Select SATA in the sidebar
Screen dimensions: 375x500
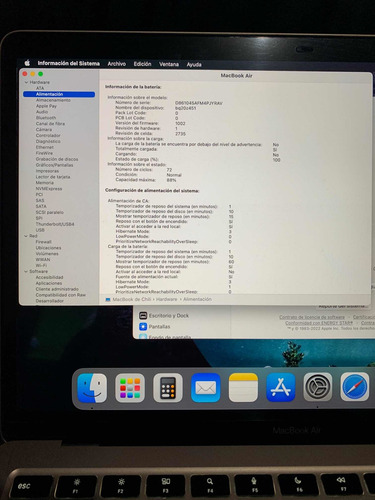coord(41,206)
